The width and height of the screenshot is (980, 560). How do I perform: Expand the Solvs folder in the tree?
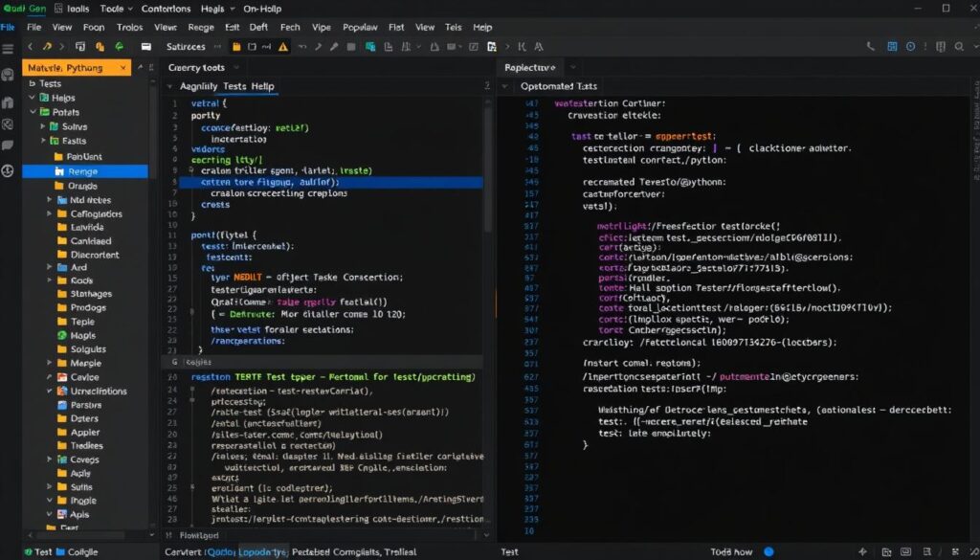(43, 127)
